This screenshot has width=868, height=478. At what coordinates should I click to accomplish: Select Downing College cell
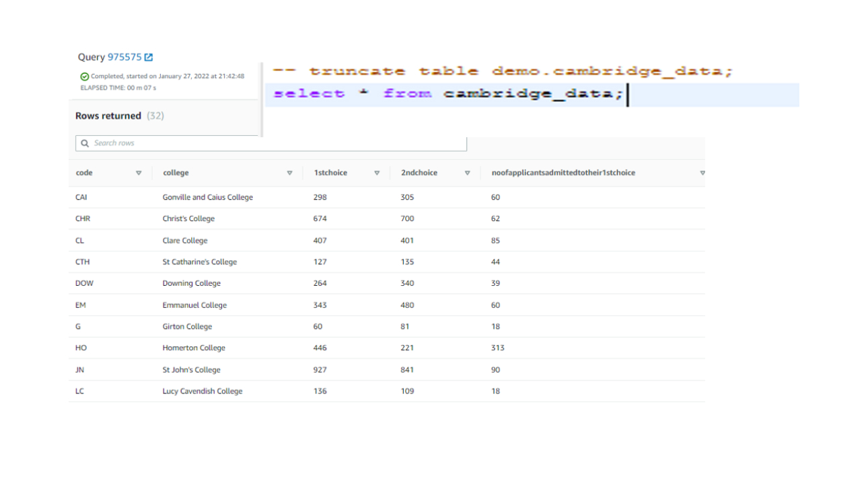(x=192, y=284)
